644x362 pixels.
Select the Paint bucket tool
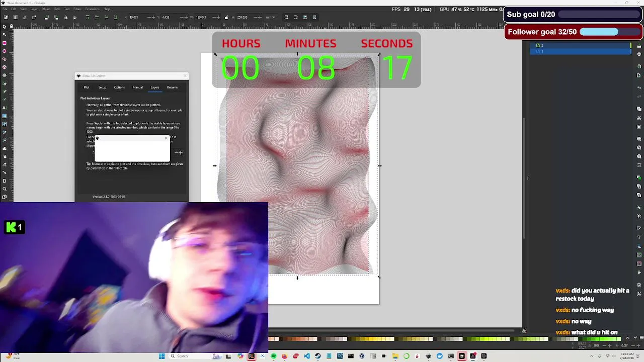coord(5,140)
